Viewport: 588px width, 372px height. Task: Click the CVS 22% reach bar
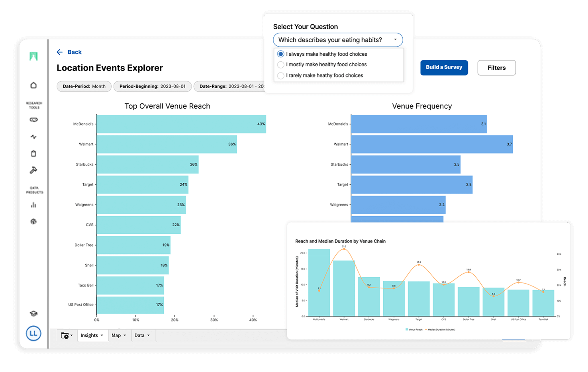(x=139, y=225)
